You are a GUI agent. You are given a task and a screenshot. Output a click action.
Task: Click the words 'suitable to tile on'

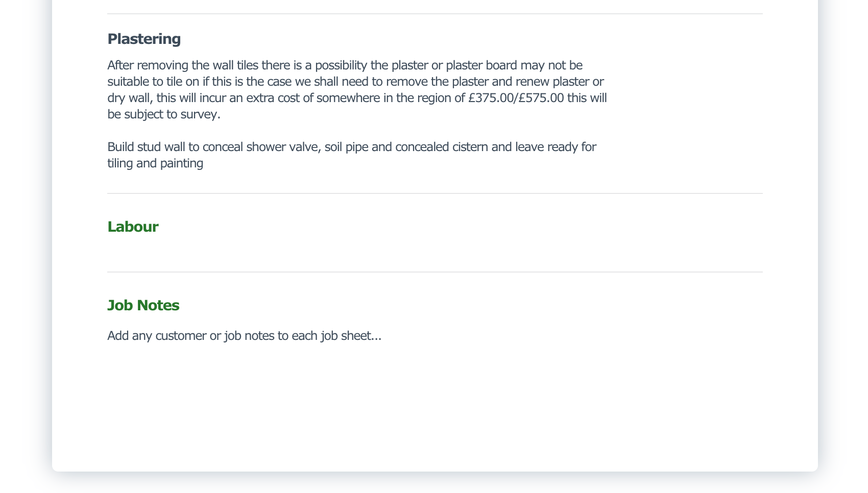153,82
